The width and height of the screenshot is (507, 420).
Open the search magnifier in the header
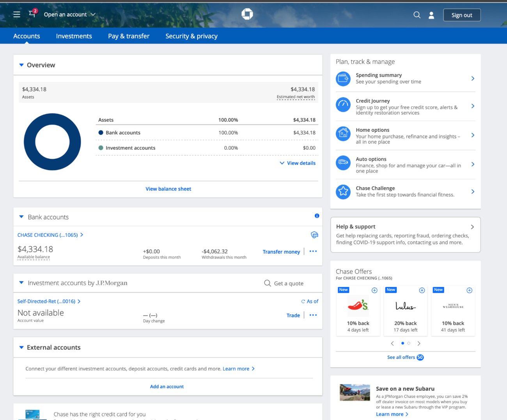pos(417,15)
